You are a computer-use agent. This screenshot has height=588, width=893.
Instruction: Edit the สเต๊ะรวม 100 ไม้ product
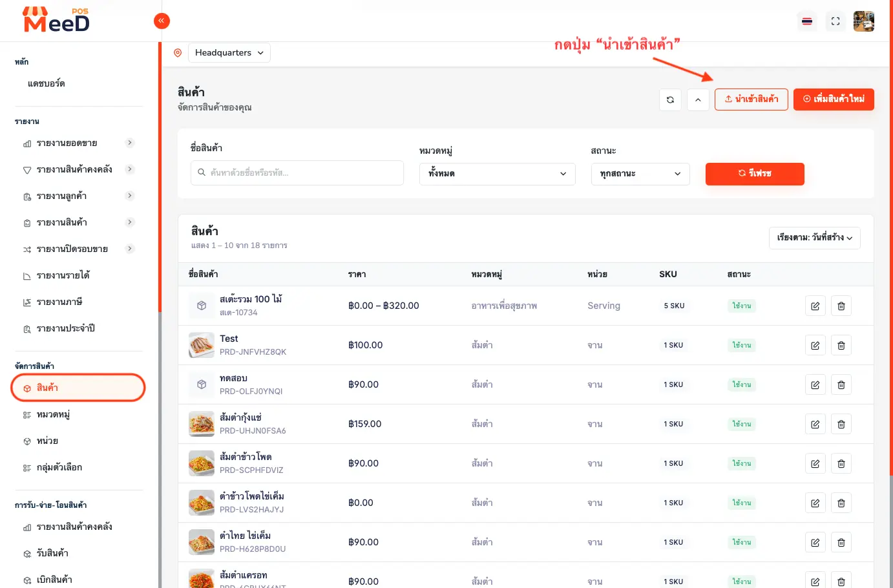[815, 306]
